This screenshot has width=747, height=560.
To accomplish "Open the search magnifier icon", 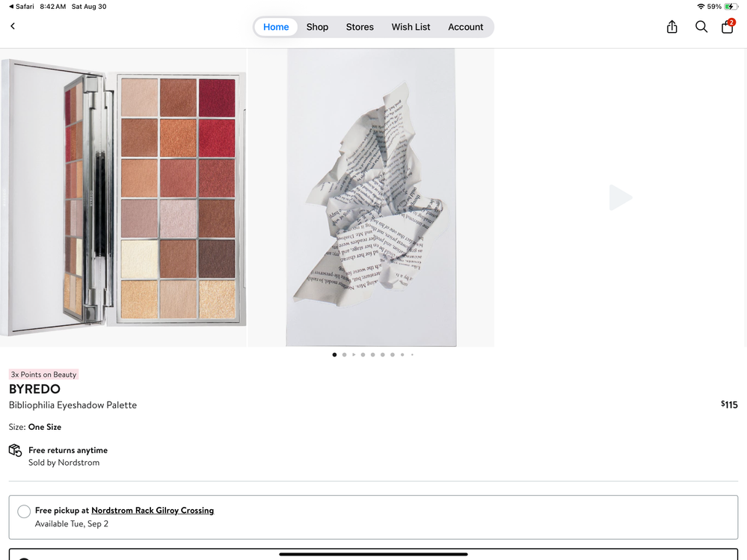I will [701, 27].
